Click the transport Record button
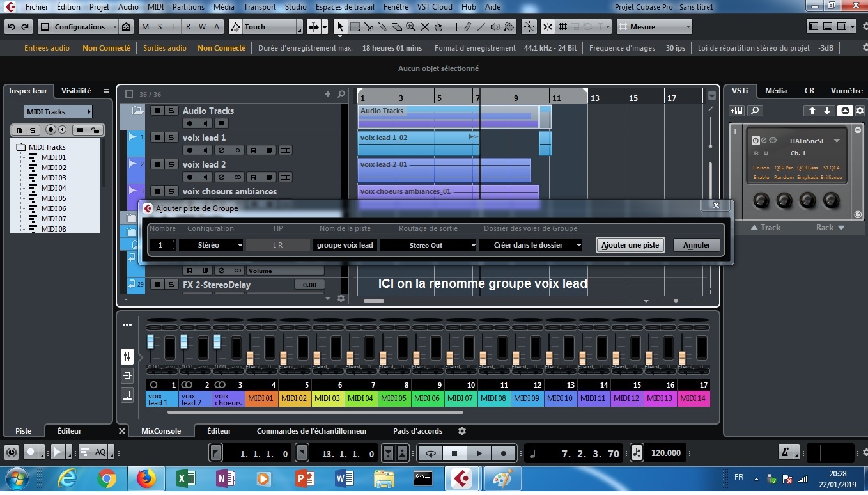 click(x=504, y=453)
